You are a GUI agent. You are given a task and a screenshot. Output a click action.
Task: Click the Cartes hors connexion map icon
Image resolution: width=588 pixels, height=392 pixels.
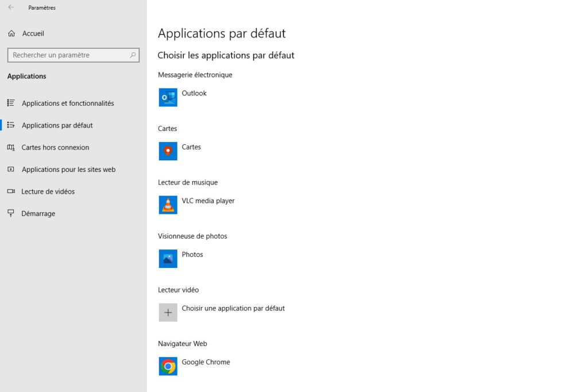pyautogui.click(x=11, y=147)
